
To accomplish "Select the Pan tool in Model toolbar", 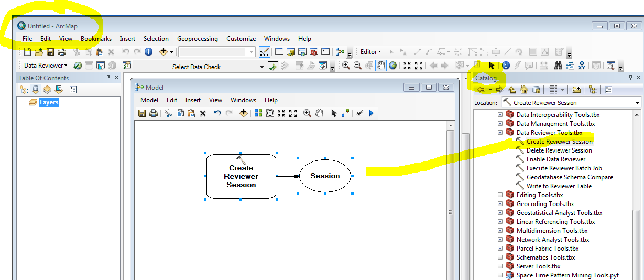I will coord(319,113).
